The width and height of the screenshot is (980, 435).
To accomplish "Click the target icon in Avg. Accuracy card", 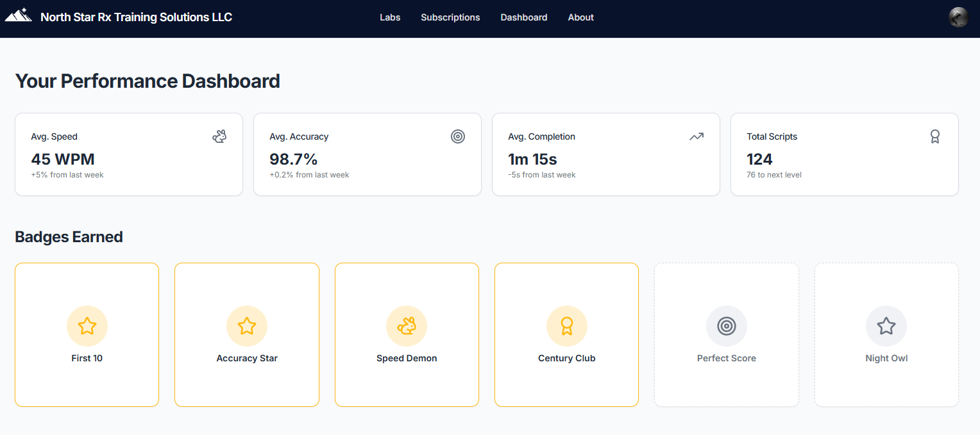I will 458,136.
